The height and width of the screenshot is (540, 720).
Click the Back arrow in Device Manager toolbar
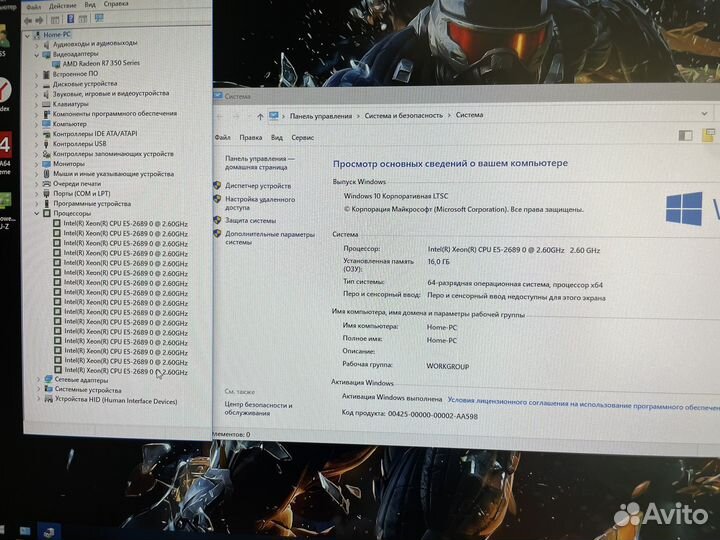click(x=28, y=20)
